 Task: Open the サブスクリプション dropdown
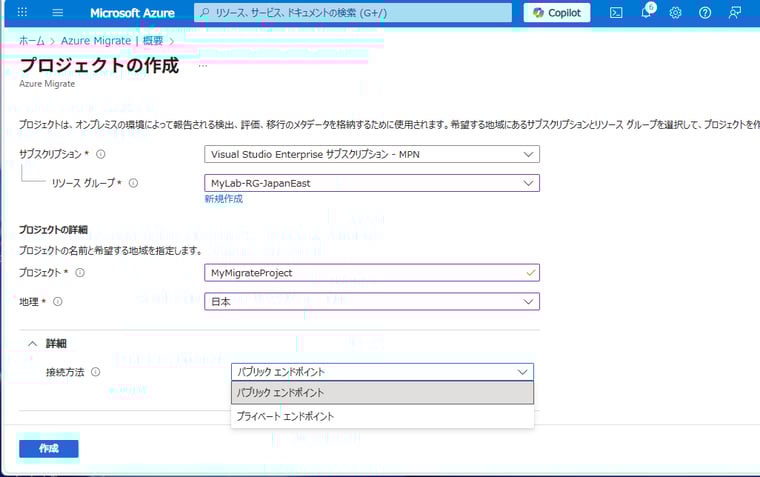coord(372,154)
